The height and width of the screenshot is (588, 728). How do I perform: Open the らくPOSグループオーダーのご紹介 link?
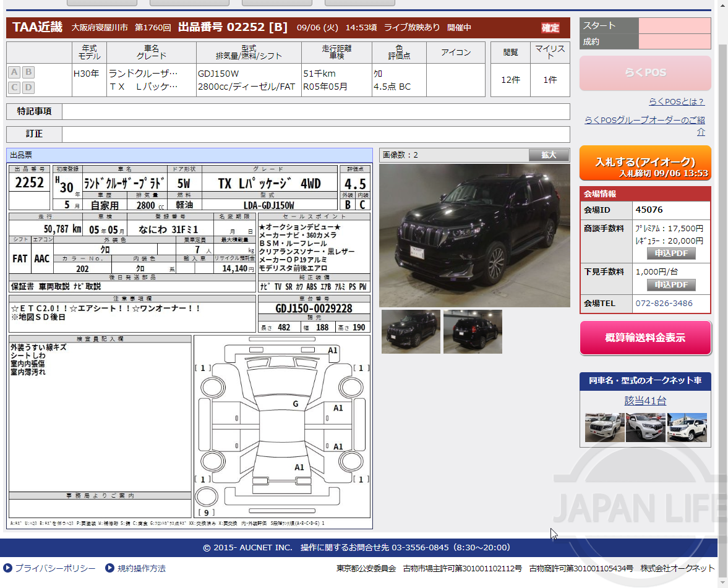pos(644,121)
